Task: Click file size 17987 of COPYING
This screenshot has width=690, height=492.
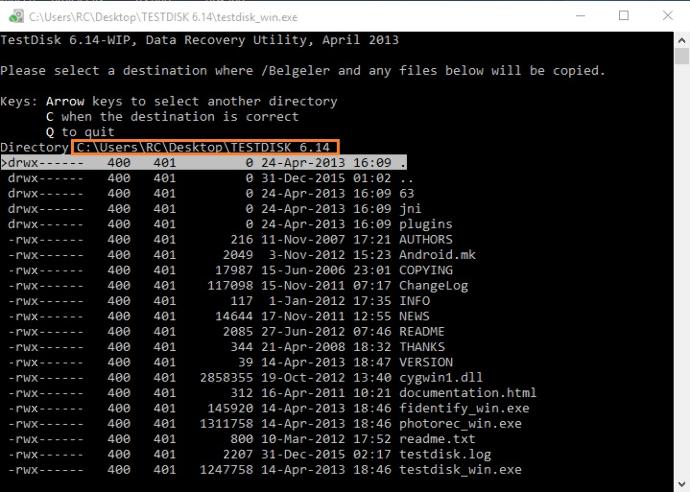Action: tap(234, 270)
